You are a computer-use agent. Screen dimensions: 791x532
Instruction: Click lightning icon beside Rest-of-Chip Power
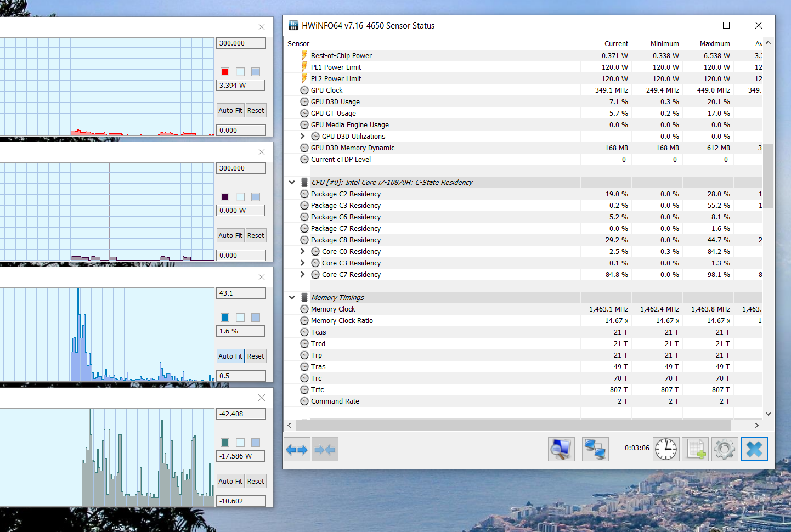click(x=304, y=55)
